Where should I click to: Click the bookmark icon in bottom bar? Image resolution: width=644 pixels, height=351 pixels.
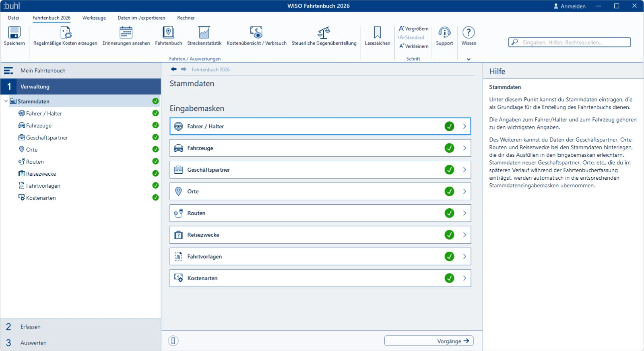pyautogui.click(x=173, y=341)
